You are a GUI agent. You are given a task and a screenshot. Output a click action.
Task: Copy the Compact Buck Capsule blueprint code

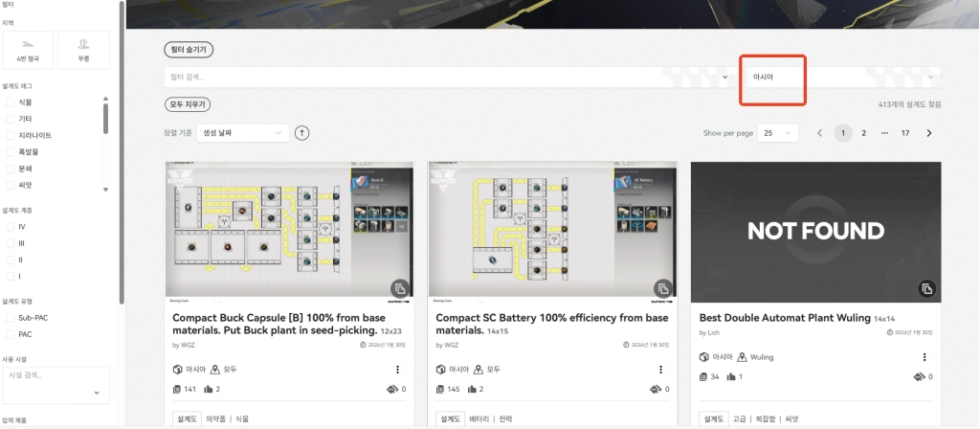pyautogui.click(x=399, y=288)
